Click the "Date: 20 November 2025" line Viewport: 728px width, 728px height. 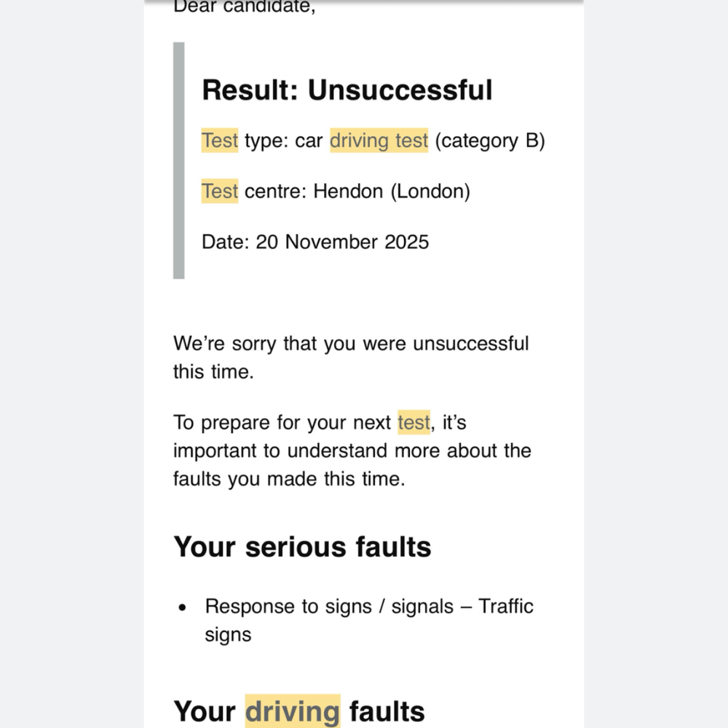[x=315, y=242]
